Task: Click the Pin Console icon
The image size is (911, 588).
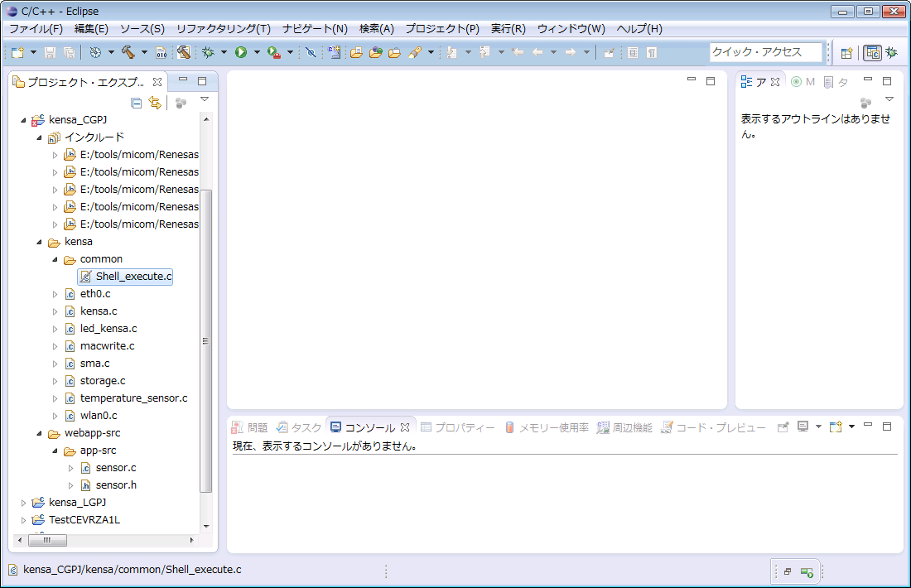Action: tap(783, 427)
